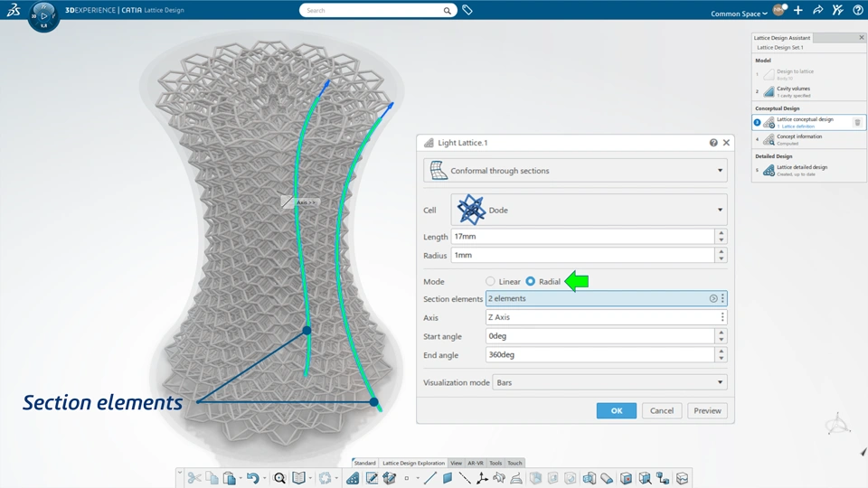Click the cube with red mark icon
Image resolution: width=868 pixels, height=488 pixels.
coord(626,478)
